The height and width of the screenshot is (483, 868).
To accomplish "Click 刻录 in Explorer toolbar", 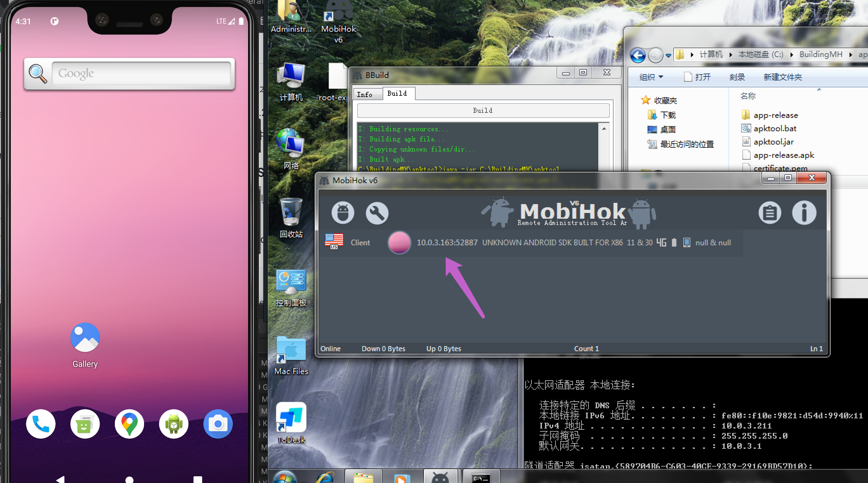I will click(x=737, y=77).
